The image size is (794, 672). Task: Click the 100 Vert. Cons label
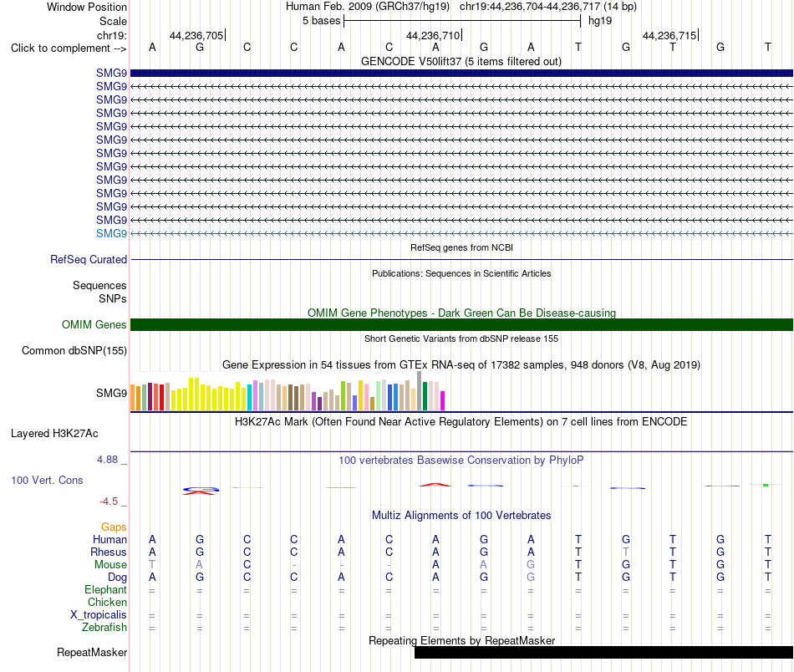coord(47,480)
